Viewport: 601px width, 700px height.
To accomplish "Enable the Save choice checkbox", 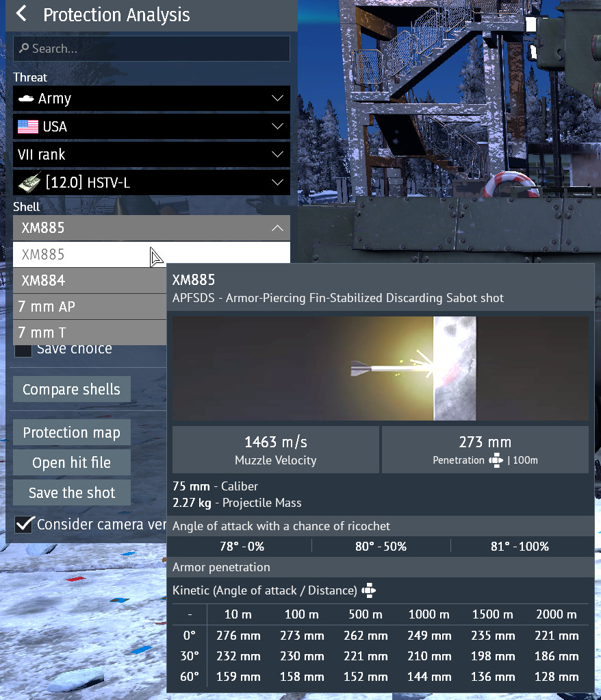I will coord(23,349).
